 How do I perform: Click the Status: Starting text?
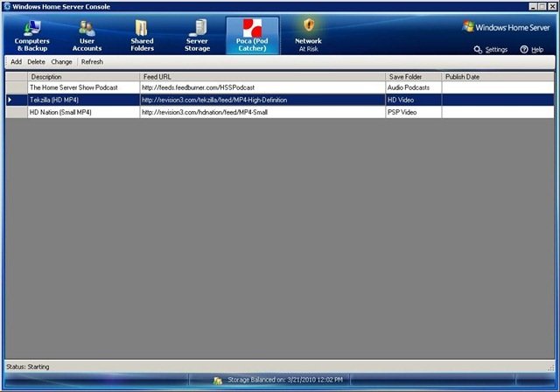pyautogui.click(x=27, y=367)
